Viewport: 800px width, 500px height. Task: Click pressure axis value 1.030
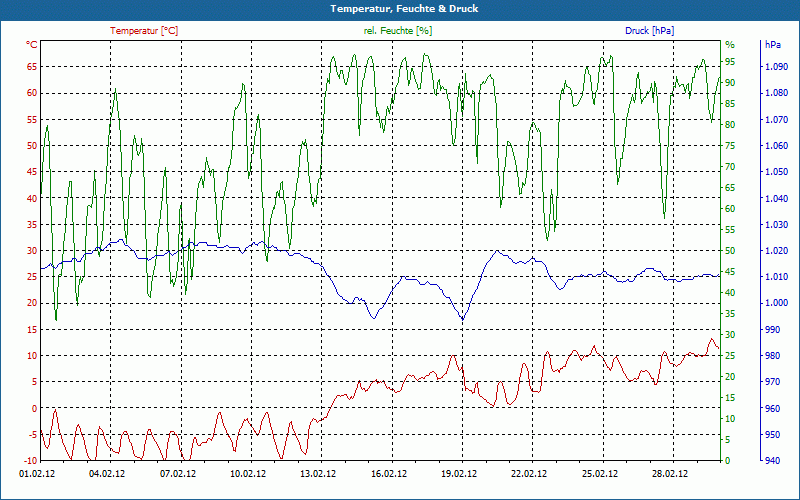[777, 224]
